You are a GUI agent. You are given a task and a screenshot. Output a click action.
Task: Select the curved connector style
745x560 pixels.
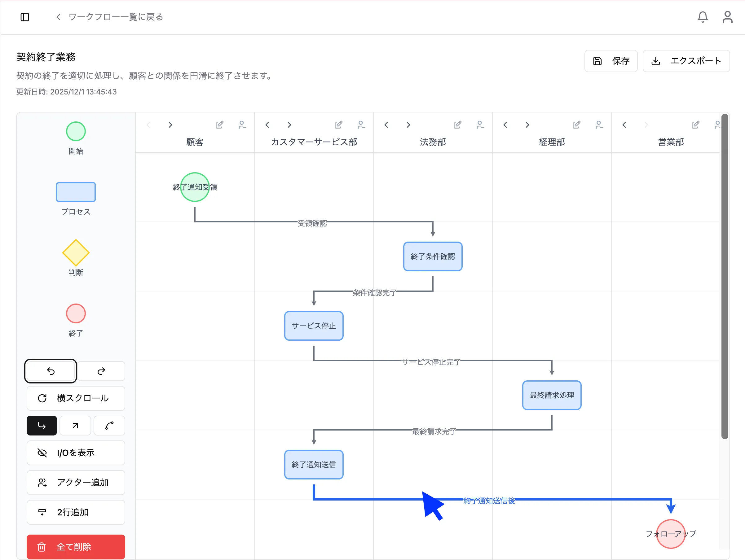pos(109,425)
